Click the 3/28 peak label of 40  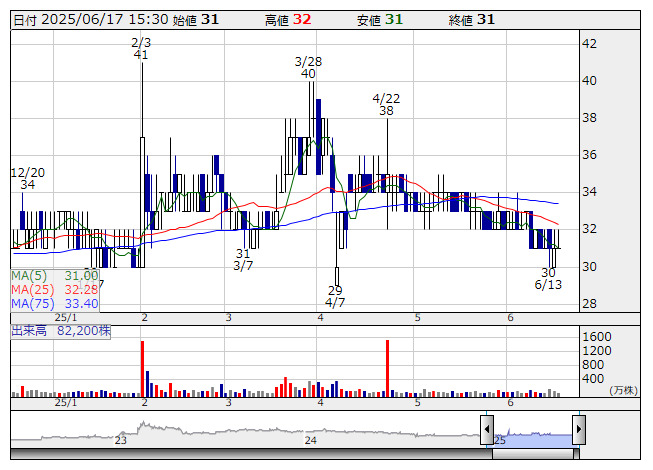click(308, 67)
